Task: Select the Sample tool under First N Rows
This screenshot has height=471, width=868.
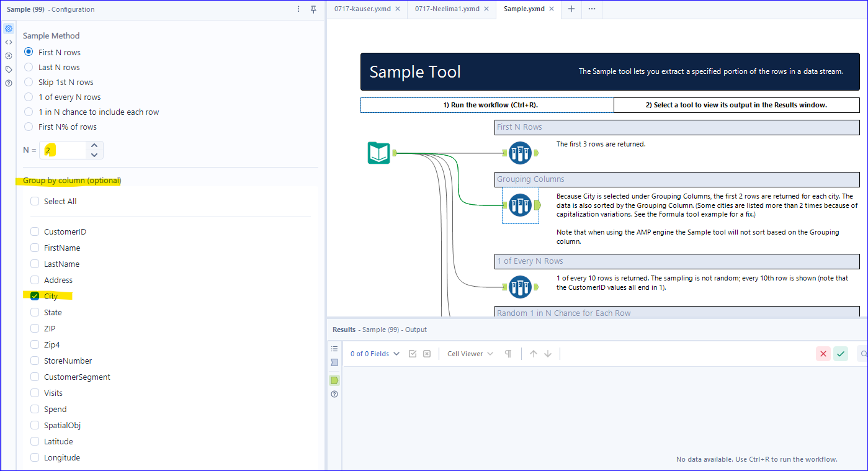Action: (x=520, y=152)
